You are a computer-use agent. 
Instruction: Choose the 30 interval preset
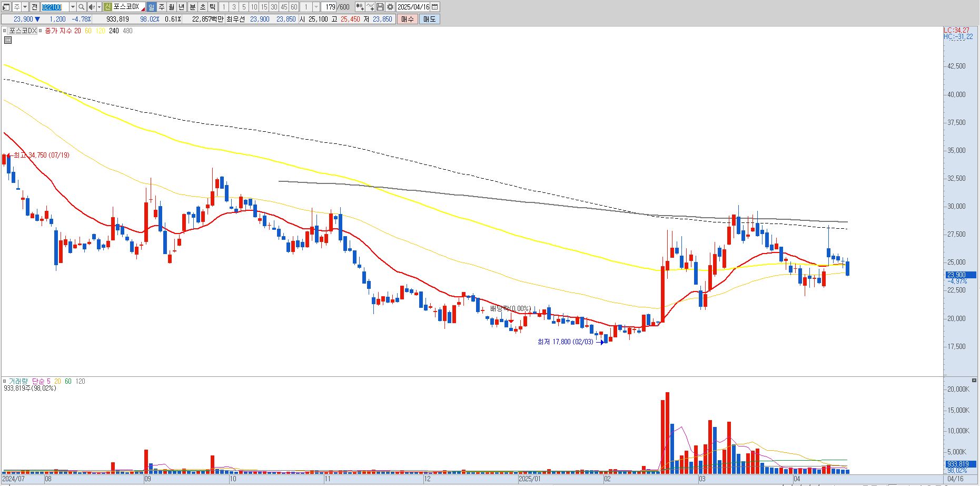274,7
